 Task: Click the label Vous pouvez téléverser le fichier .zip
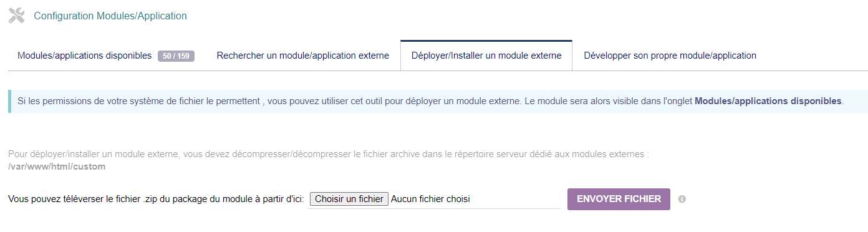(x=156, y=199)
